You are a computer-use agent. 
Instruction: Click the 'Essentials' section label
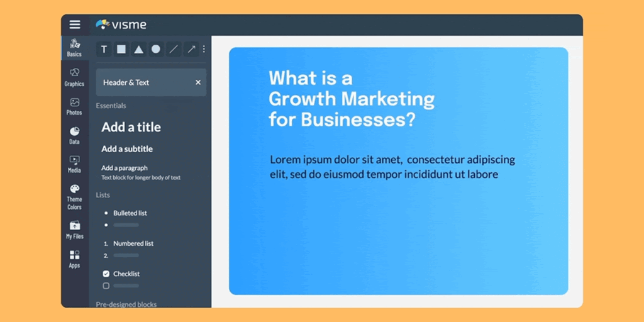tap(111, 106)
